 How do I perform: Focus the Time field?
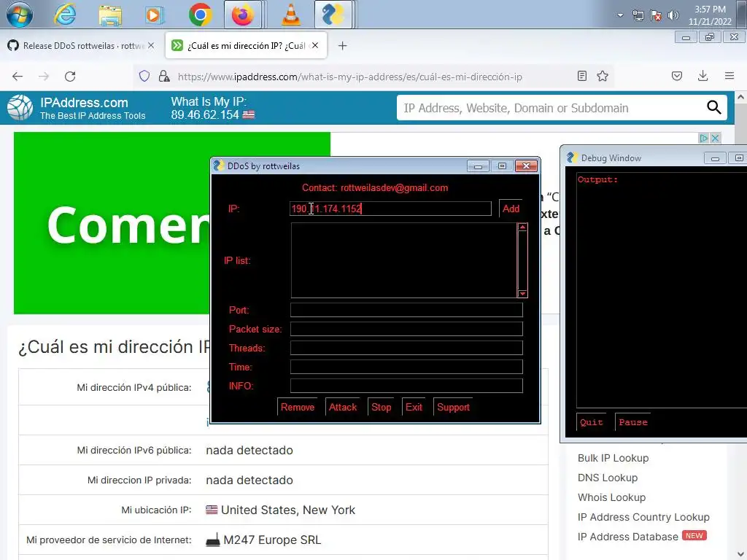click(406, 367)
